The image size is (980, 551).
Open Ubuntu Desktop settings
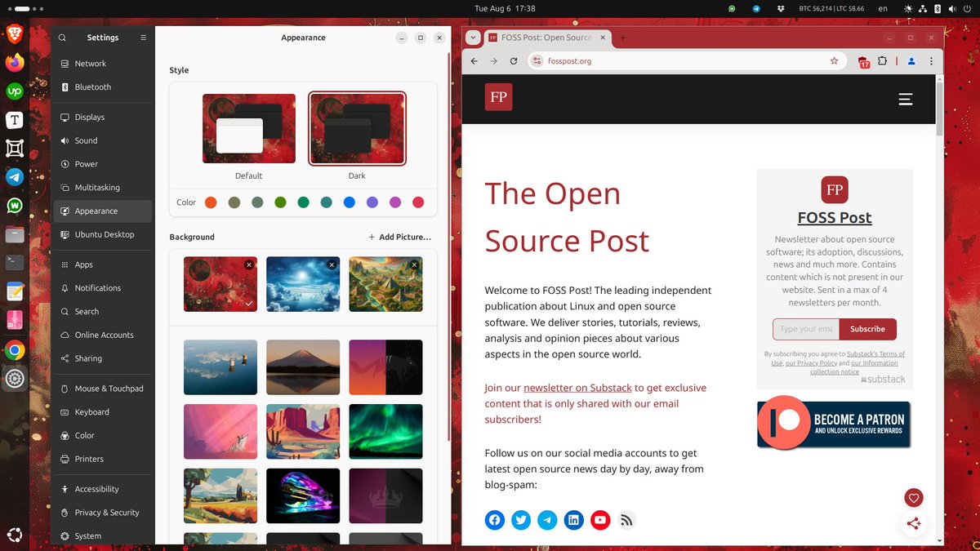[103, 234]
